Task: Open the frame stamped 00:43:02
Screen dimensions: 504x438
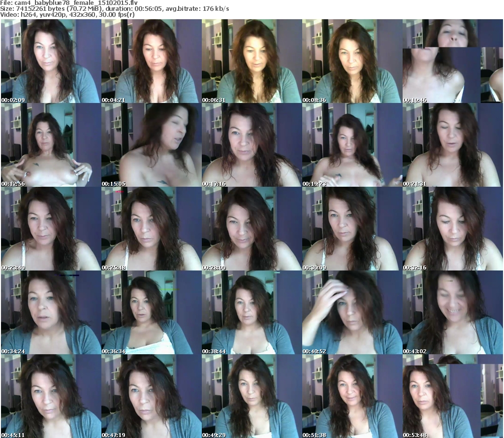Action: [453, 312]
